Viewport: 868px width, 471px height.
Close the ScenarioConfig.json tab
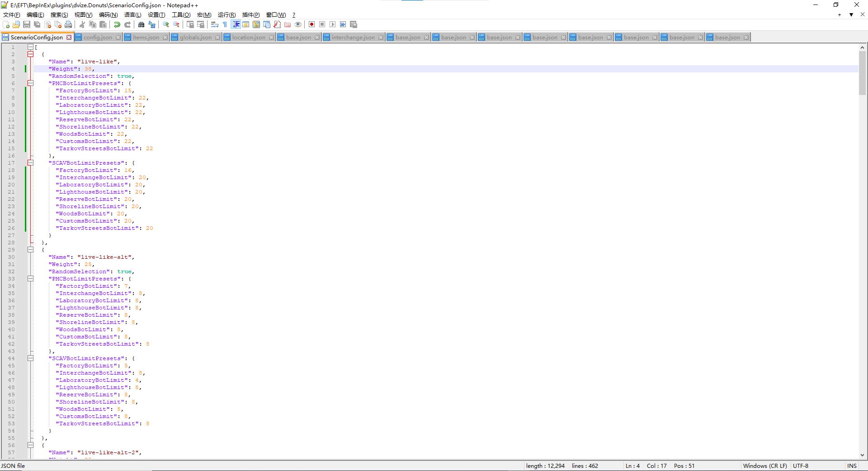tap(69, 37)
